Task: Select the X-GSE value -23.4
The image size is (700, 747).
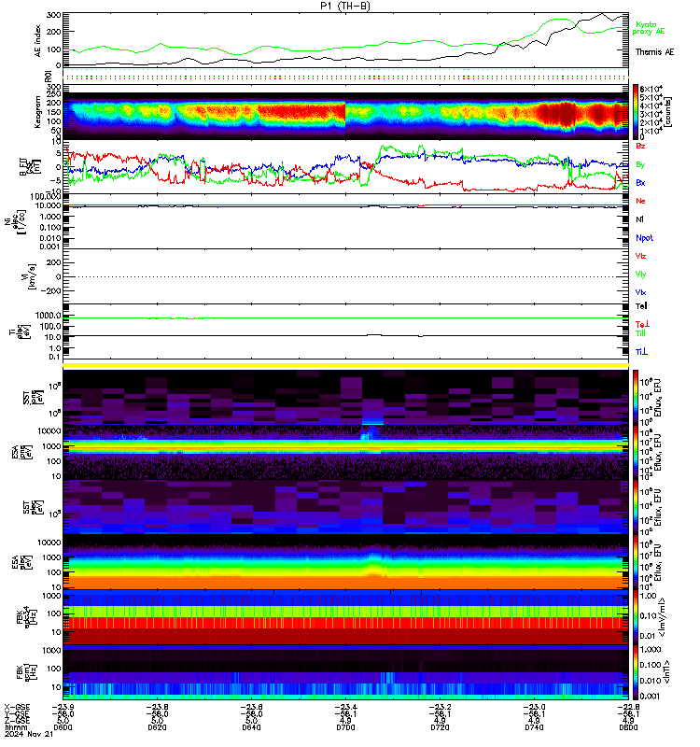Action: [x=345, y=708]
